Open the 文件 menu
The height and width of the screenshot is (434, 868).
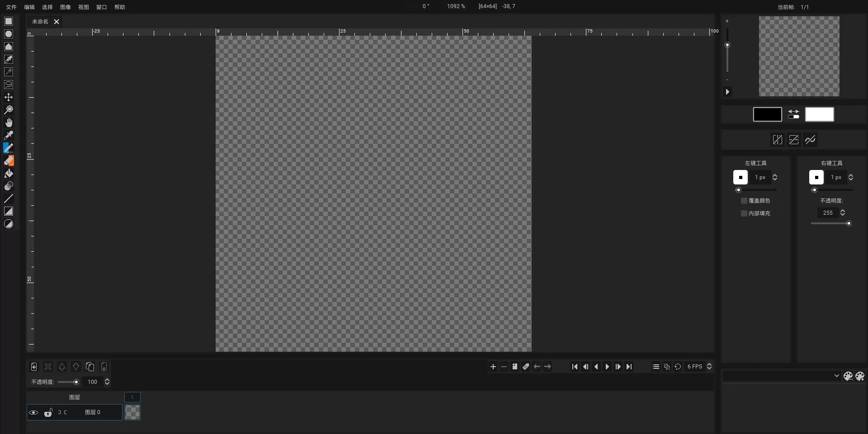pyautogui.click(x=11, y=7)
